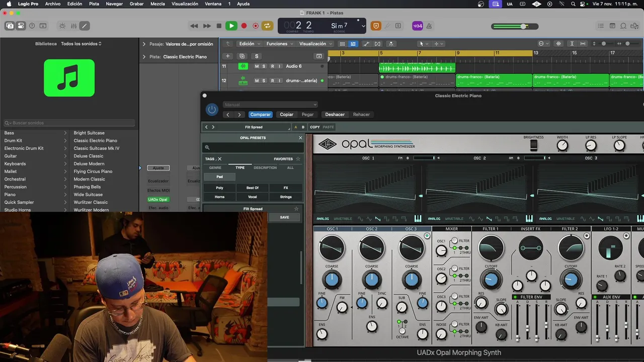
Task: Select the Strings tag filter
Action: point(286,197)
